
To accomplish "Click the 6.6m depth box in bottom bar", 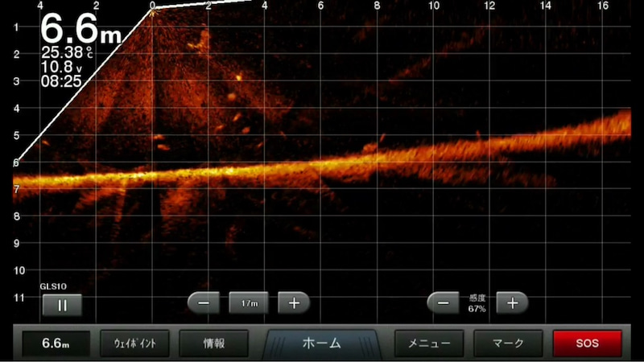I will coord(56,343).
